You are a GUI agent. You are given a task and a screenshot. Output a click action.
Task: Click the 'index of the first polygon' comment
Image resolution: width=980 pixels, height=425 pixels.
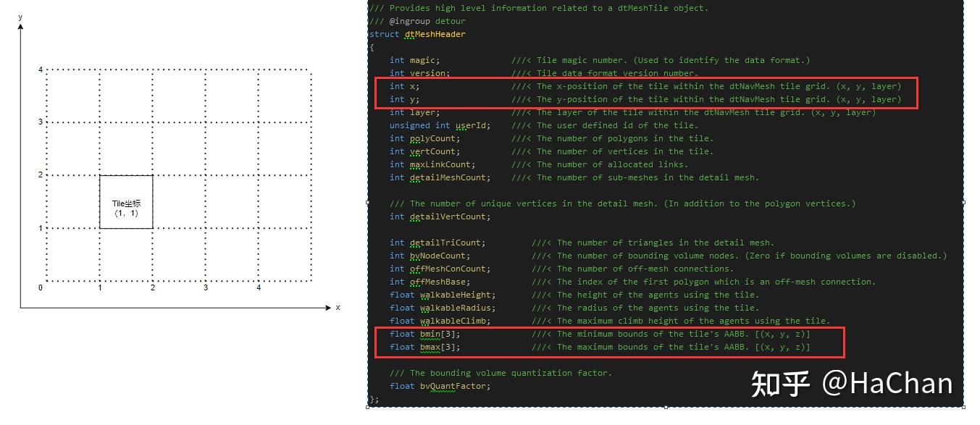(x=703, y=282)
